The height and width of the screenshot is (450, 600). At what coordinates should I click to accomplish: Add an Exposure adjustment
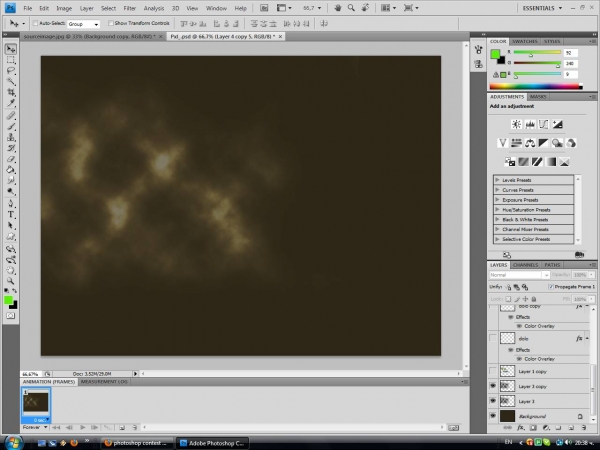(558, 124)
